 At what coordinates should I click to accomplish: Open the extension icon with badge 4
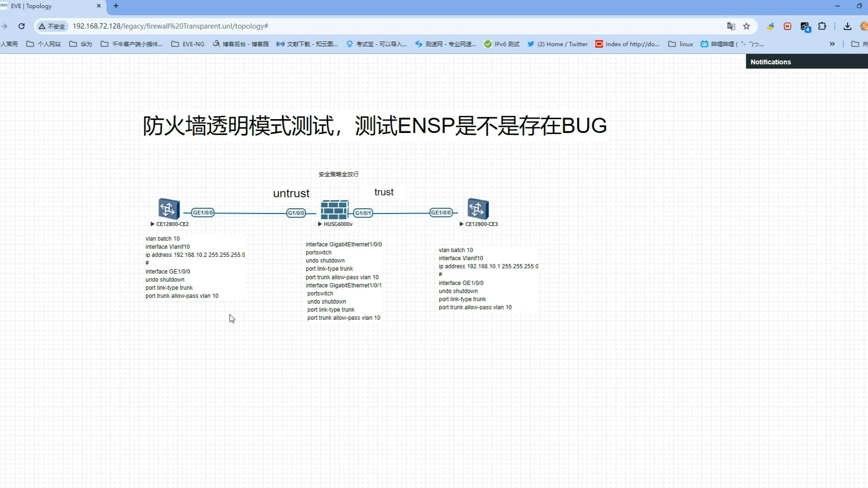(x=805, y=27)
